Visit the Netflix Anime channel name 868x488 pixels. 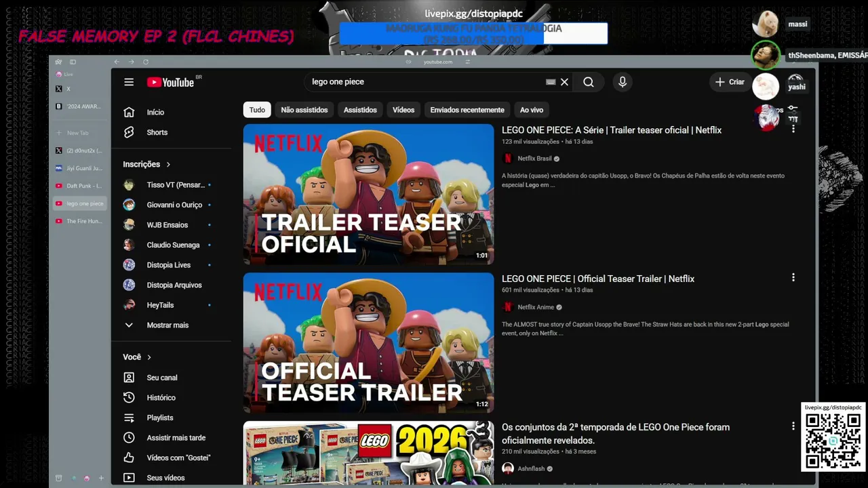point(536,307)
